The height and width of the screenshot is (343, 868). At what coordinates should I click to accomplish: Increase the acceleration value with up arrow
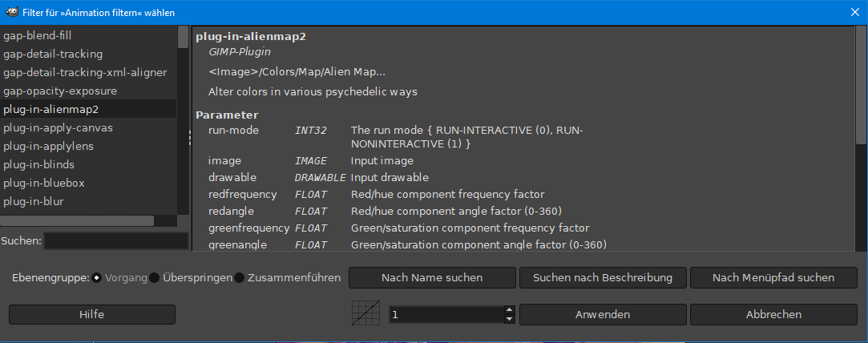[x=509, y=310]
